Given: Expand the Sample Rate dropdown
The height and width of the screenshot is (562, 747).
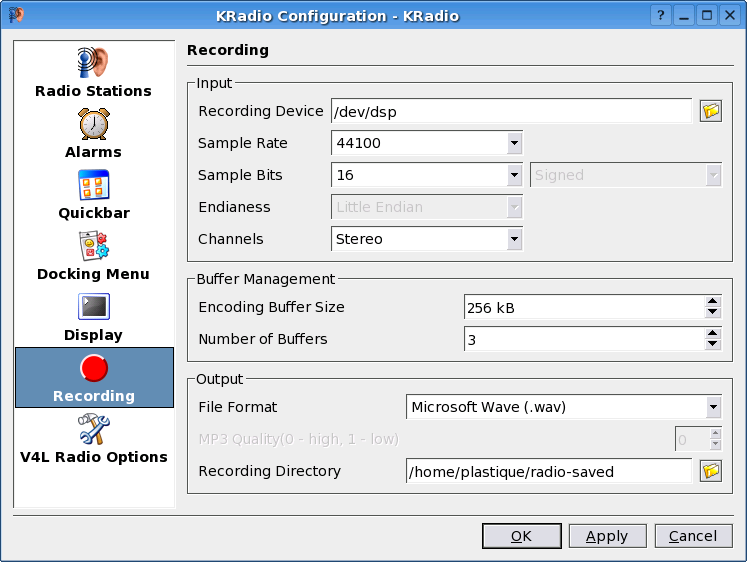Looking at the screenshot, I should tap(514, 143).
